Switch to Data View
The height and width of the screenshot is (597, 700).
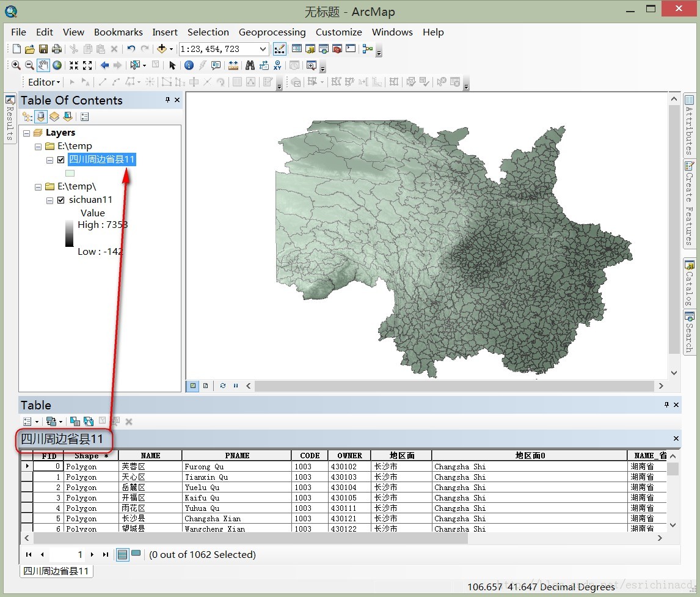point(193,386)
